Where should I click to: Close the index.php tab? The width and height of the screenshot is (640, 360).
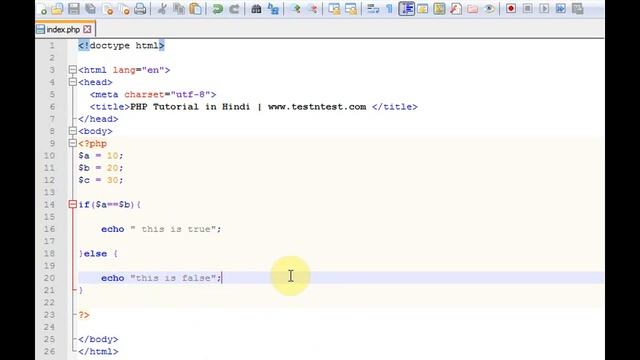point(87,29)
